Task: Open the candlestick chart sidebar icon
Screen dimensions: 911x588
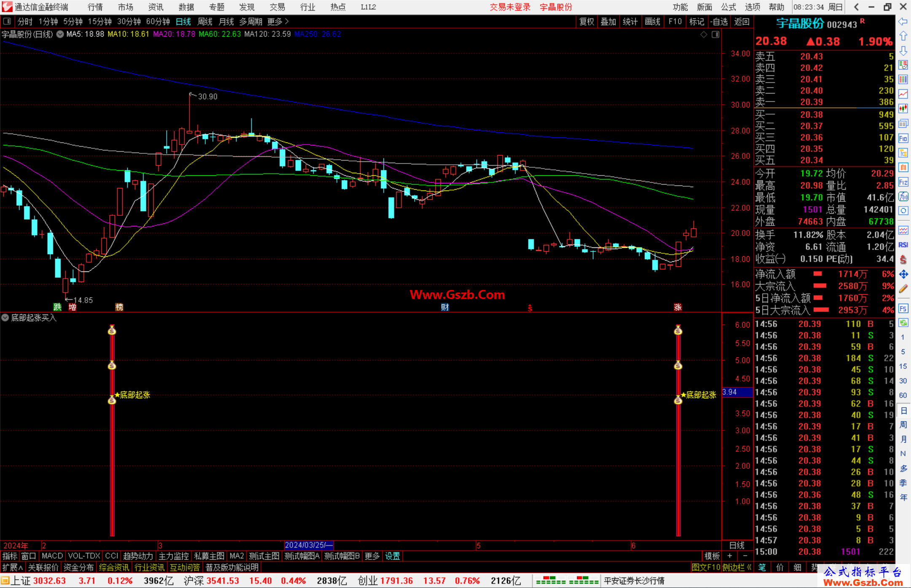Action: 903,108
